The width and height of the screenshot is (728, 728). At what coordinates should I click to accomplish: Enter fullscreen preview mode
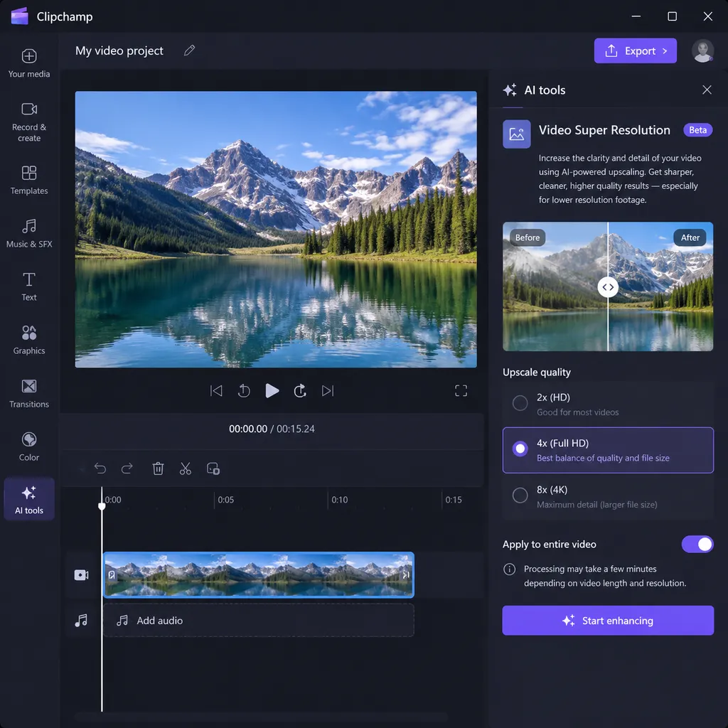click(461, 391)
